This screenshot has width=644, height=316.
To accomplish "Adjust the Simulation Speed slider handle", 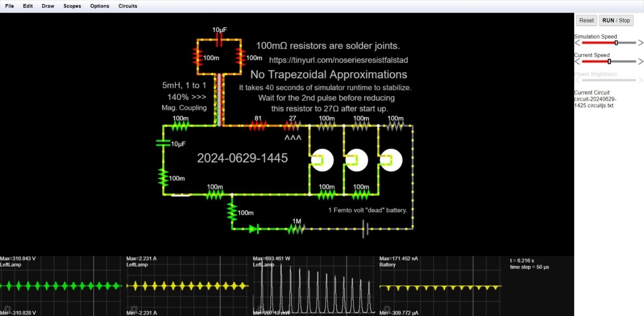I will coord(617,43).
